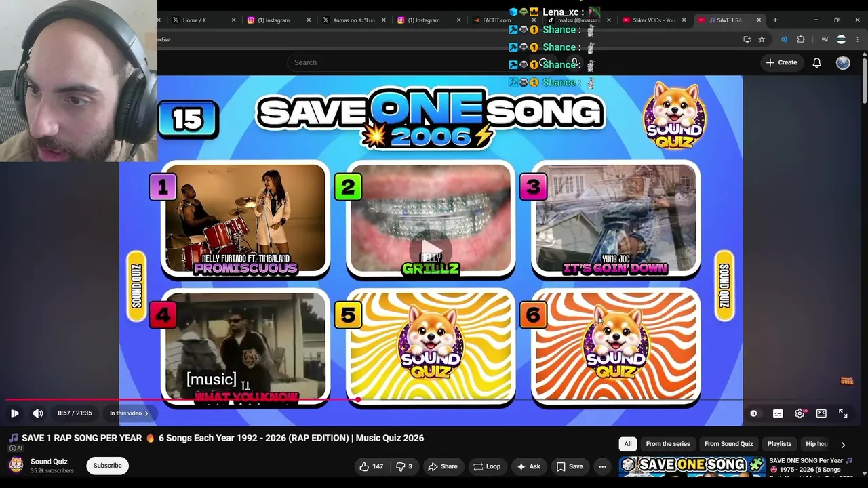Click the Ask button below the video
Screen dimensions: 868x488
[x=528, y=466]
